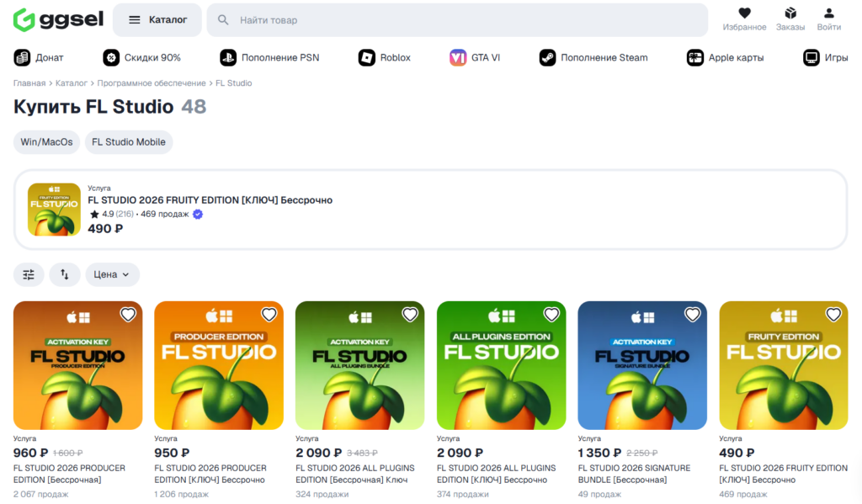The image size is (862, 504).
Task: Open the filters sliders icon button
Action: [x=29, y=274]
